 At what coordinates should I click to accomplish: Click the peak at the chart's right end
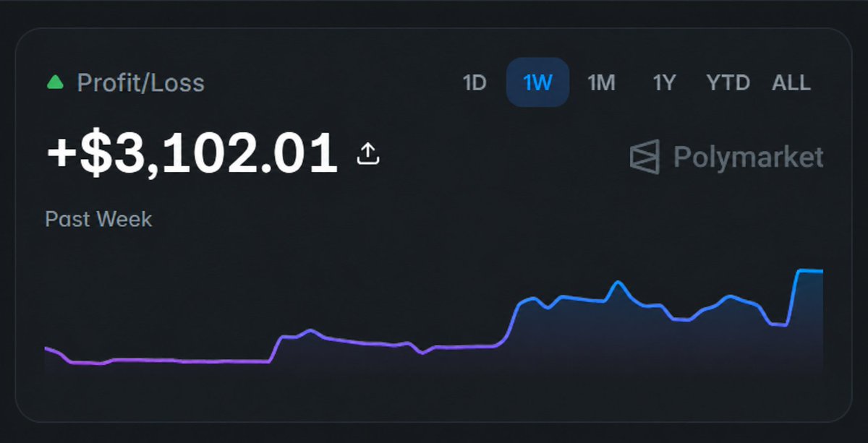pos(809,271)
